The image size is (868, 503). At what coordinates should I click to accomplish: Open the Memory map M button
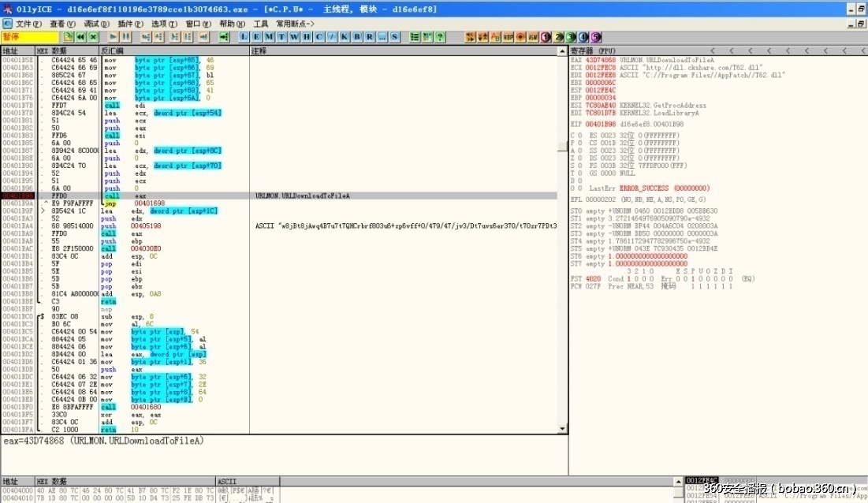270,37
